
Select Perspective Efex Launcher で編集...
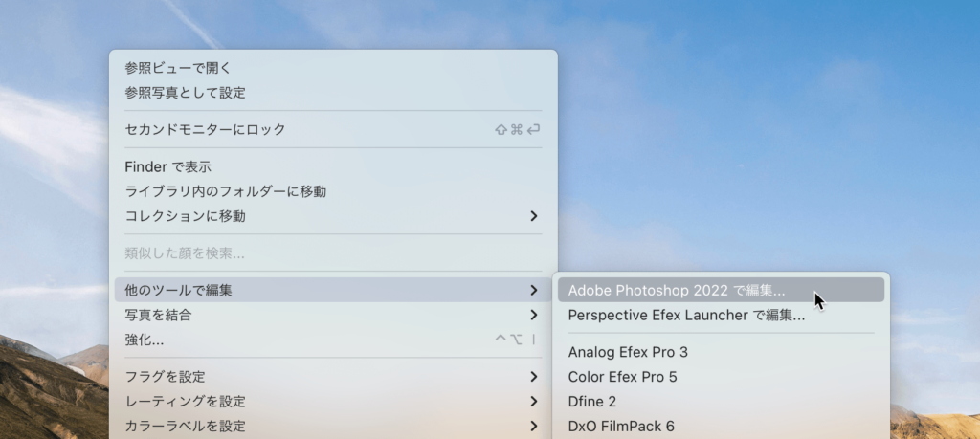click(x=721, y=316)
